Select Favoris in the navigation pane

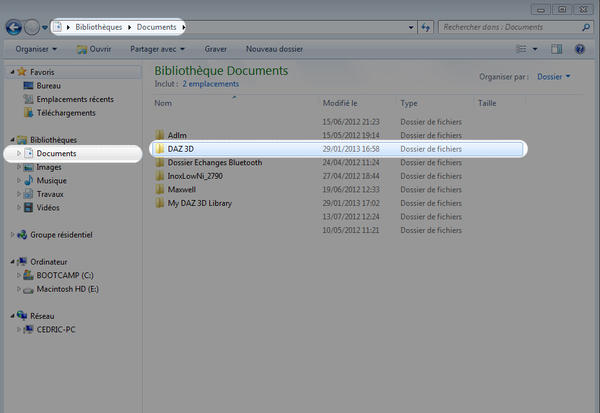click(42, 72)
